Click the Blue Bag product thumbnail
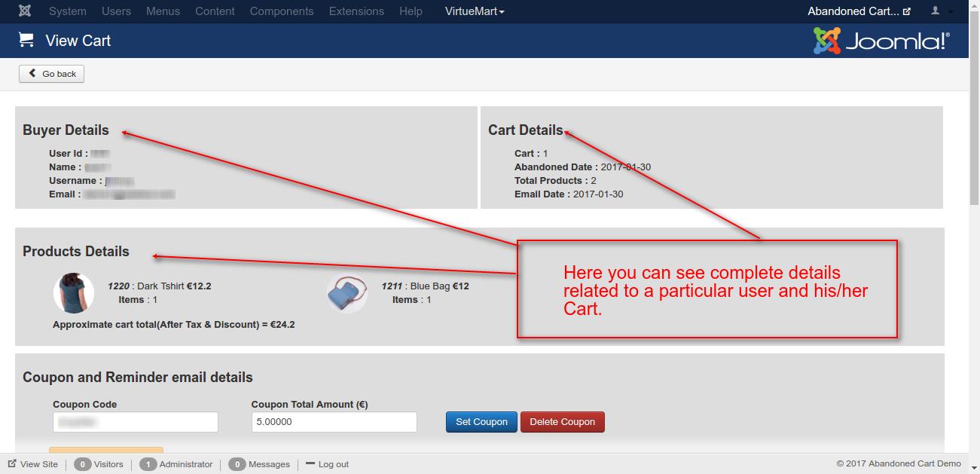This screenshot has width=980, height=474. (x=347, y=293)
